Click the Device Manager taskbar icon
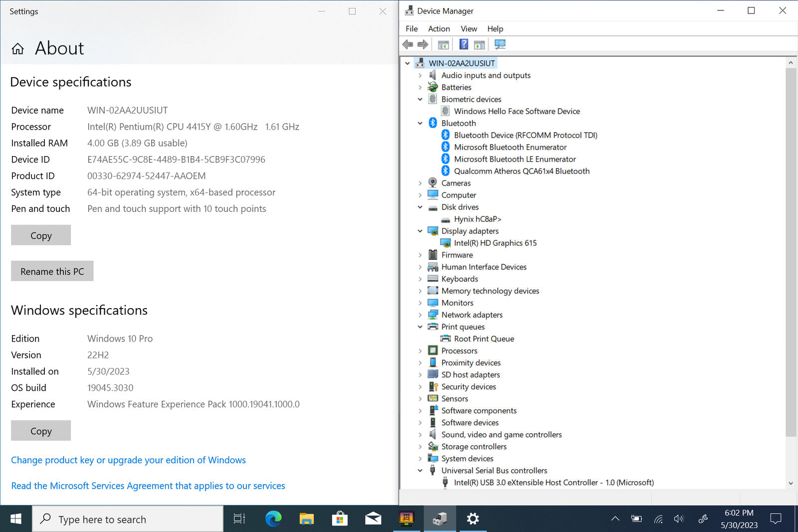Image resolution: width=798 pixels, height=532 pixels. coord(439,519)
